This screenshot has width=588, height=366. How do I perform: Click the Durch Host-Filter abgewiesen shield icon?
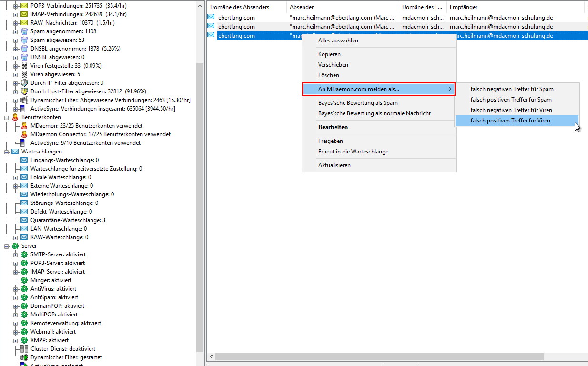(x=24, y=91)
